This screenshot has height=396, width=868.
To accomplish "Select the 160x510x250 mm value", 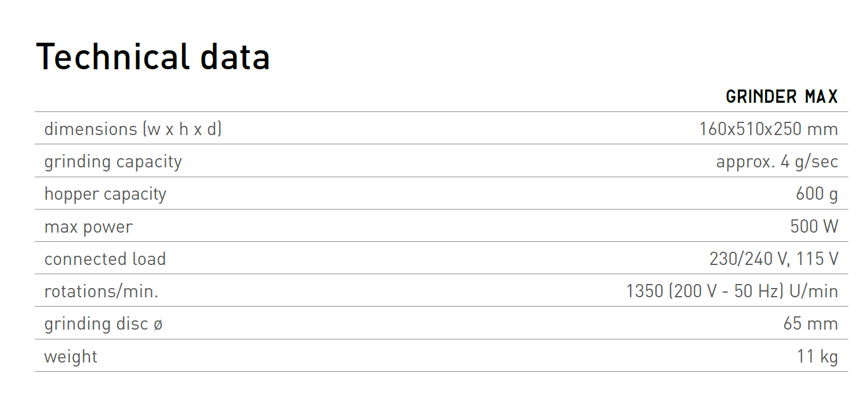I will coord(769,129).
